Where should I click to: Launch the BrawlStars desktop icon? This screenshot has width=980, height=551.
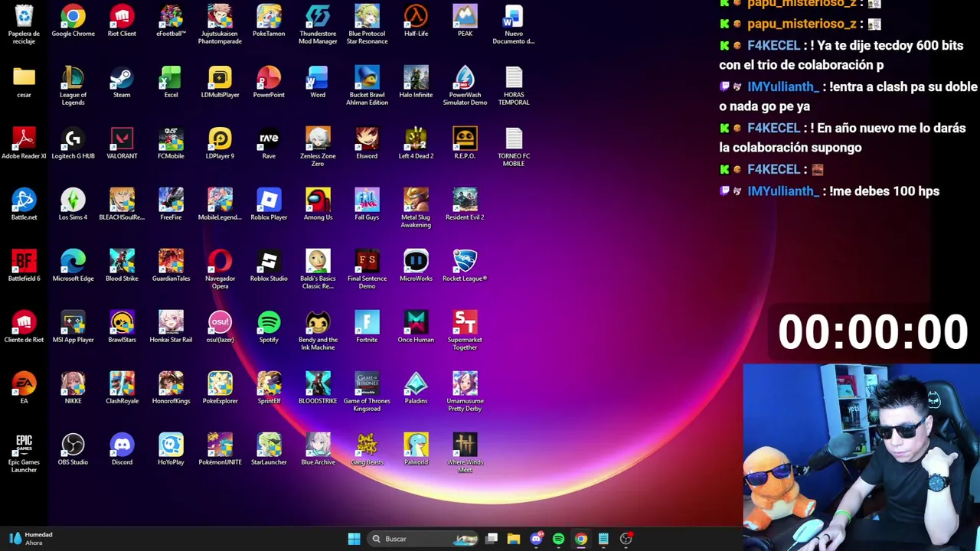coord(122,328)
